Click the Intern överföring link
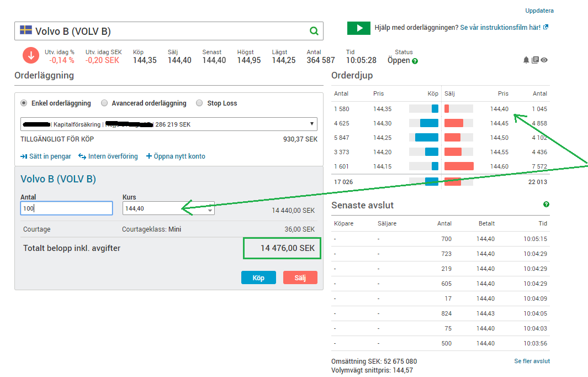 [x=108, y=156]
